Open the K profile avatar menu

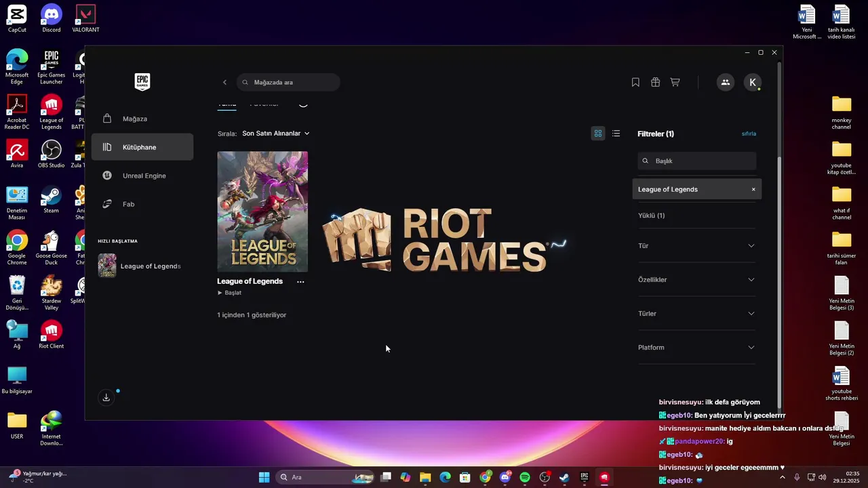pyautogui.click(x=752, y=82)
